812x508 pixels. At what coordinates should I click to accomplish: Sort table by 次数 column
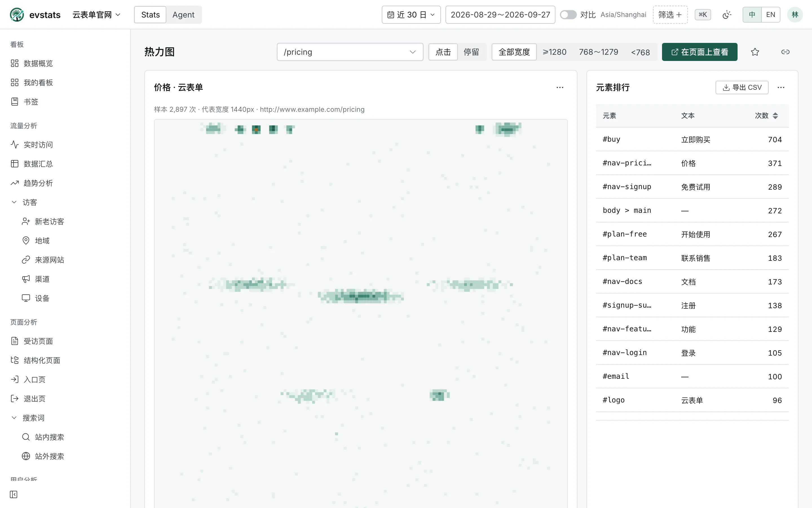pyautogui.click(x=766, y=116)
